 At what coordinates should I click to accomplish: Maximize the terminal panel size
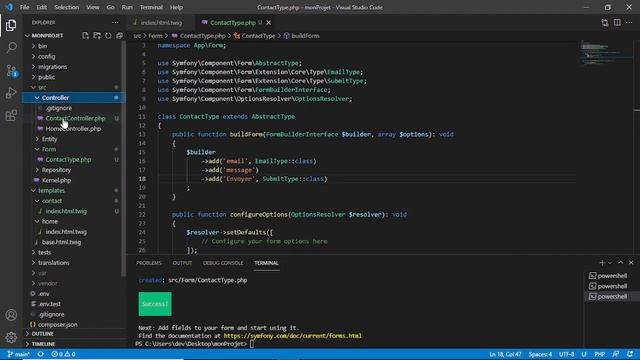point(621,263)
